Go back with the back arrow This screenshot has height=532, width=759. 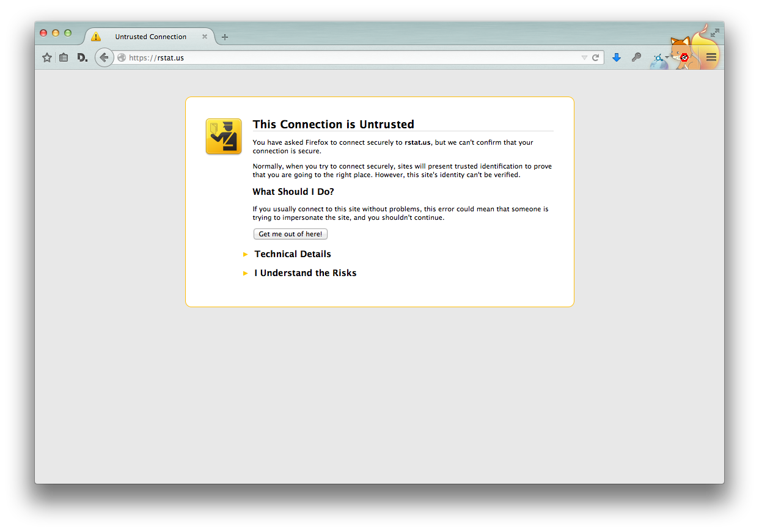[104, 57]
